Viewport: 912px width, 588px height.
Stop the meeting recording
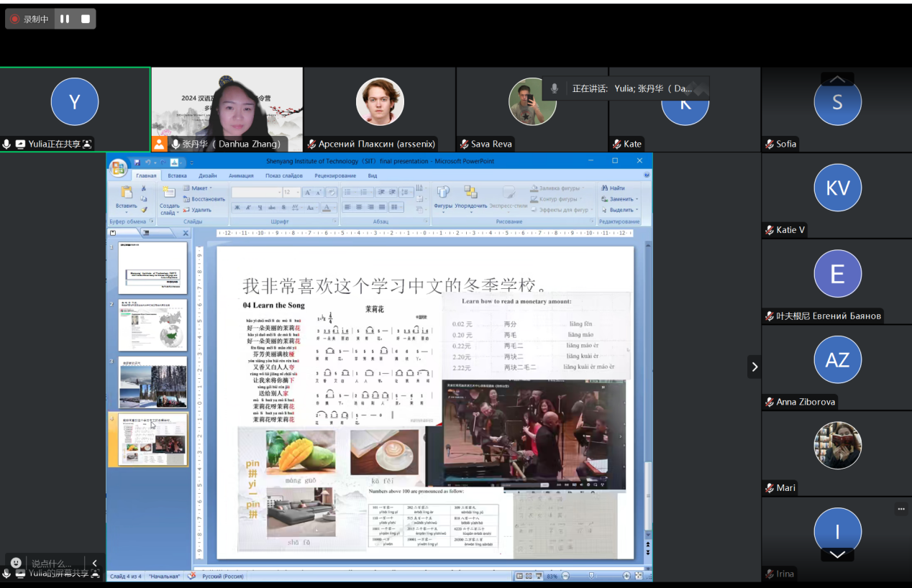coord(86,19)
